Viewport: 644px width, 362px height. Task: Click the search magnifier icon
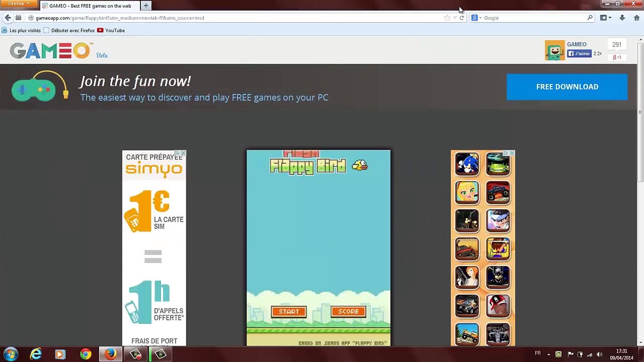(x=590, y=18)
